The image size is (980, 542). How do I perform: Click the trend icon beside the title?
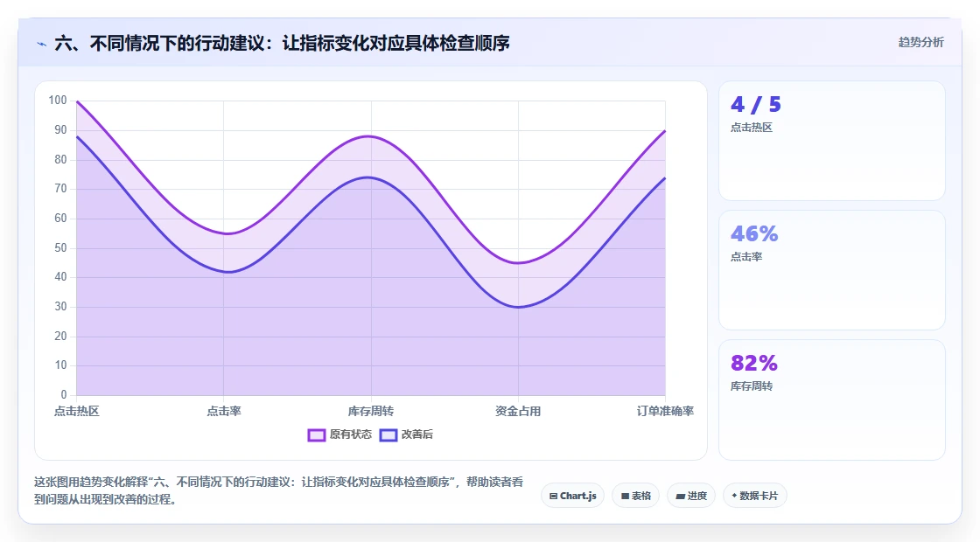[42, 44]
